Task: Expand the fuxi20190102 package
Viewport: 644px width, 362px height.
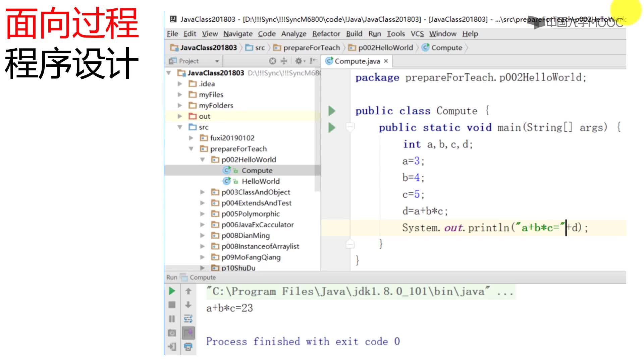Action: tap(191, 138)
